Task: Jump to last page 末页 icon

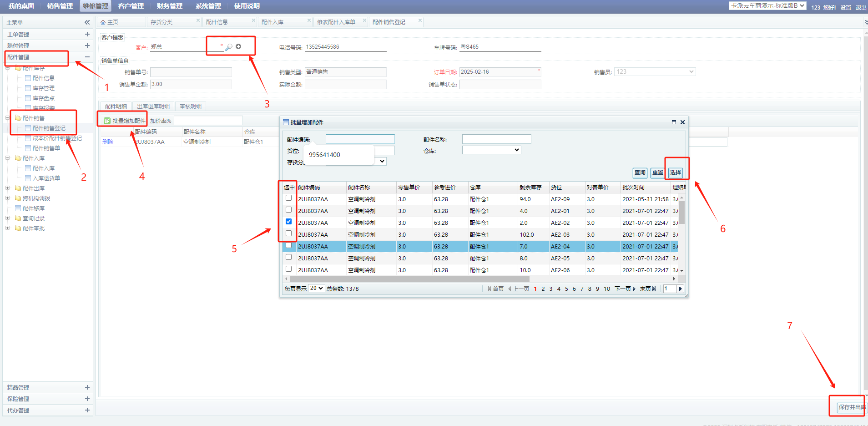Action: click(654, 289)
